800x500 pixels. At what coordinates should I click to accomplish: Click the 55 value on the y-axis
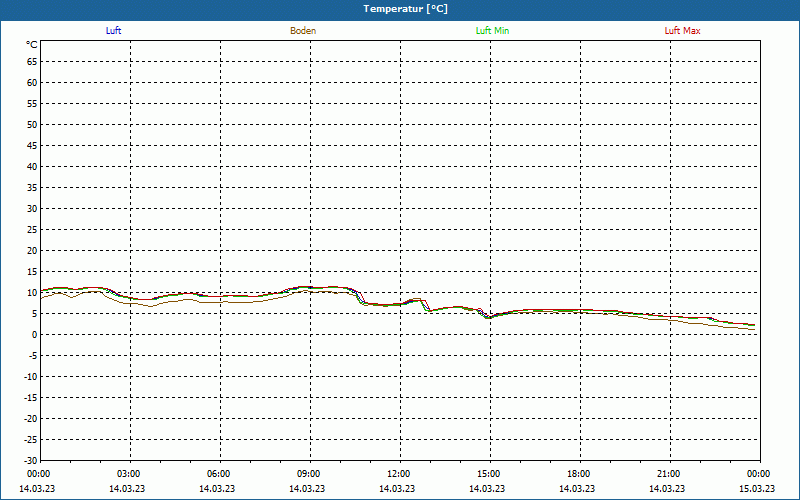[x=32, y=104]
